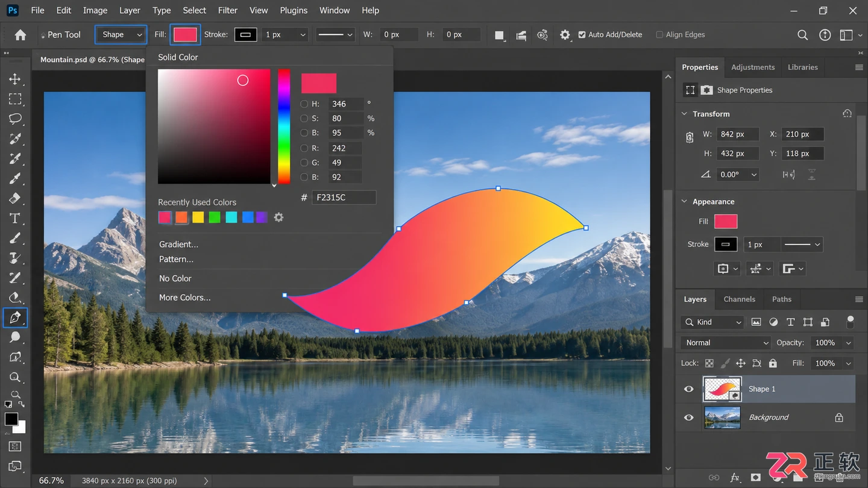Select the Move tool
Image resolution: width=868 pixels, height=488 pixels.
tap(15, 79)
